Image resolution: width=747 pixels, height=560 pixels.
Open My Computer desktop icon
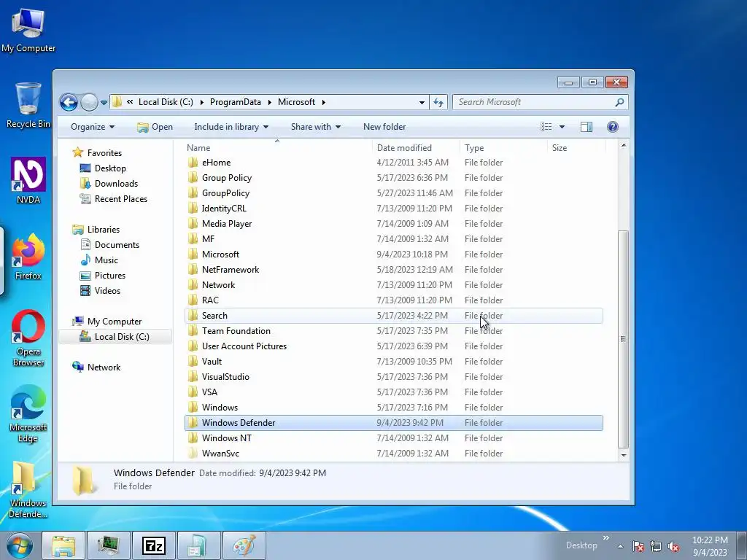click(x=28, y=30)
